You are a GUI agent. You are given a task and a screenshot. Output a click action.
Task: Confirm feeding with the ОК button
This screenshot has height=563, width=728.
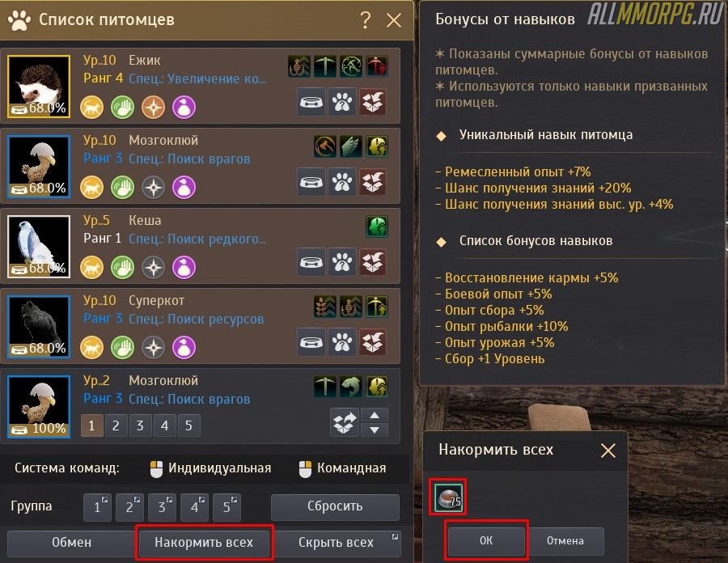pos(485,540)
